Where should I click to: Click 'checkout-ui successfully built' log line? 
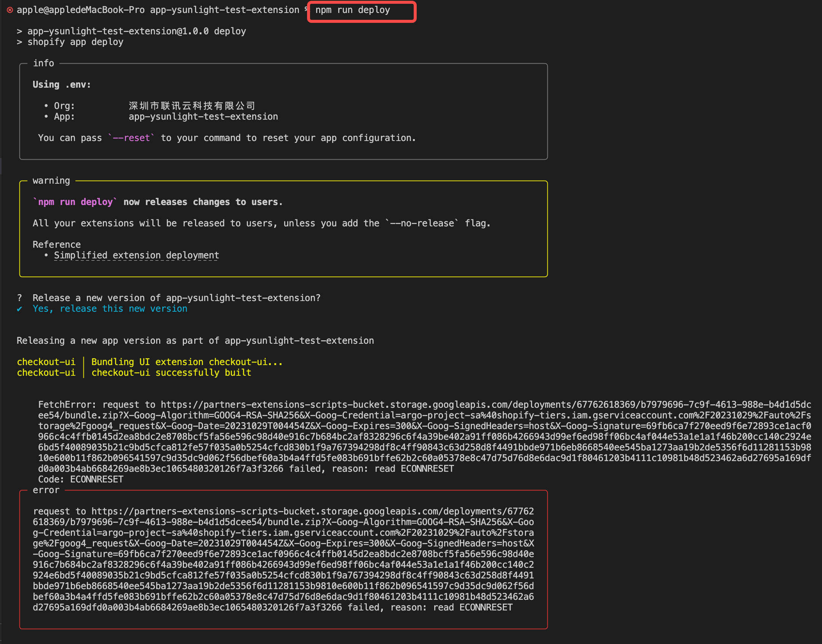click(x=171, y=373)
